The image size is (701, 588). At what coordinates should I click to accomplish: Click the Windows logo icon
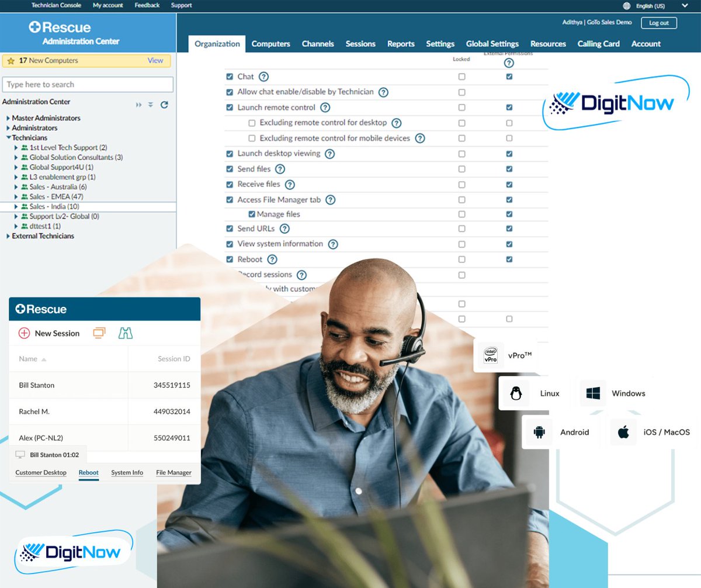[594, 393]
